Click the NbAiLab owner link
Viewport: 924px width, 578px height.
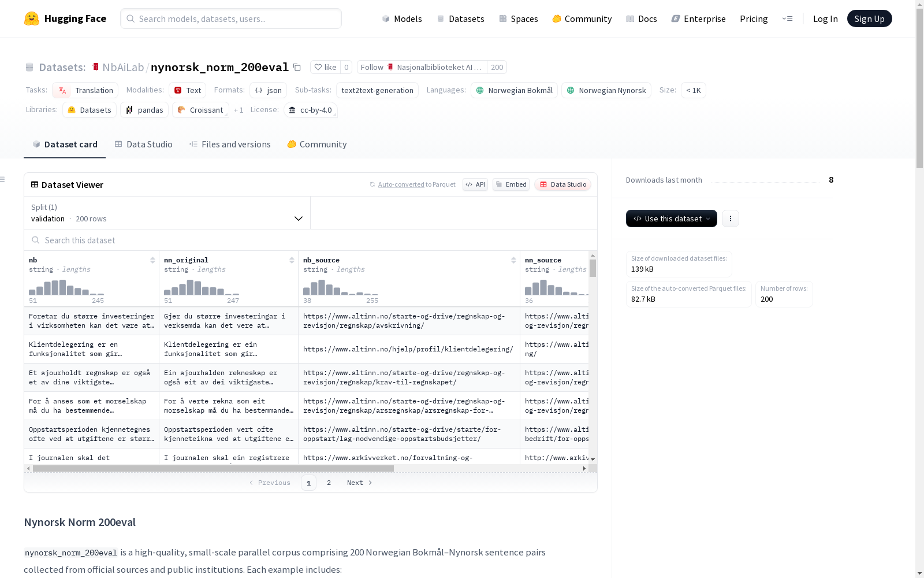pyautogui.click(x=123, y=67)
